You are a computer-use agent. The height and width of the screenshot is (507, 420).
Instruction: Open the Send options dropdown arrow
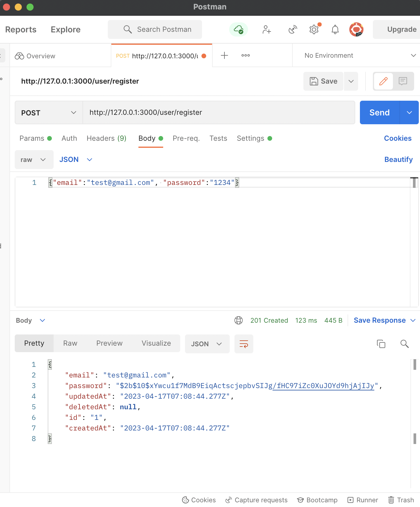(409, 112)
